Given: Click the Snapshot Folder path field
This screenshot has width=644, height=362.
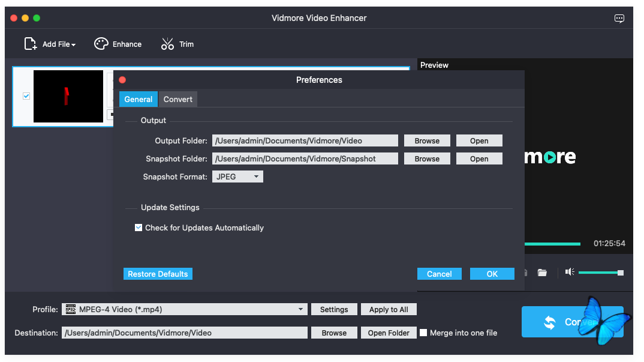Looking at the screenshot, I should tap(305, 158).
